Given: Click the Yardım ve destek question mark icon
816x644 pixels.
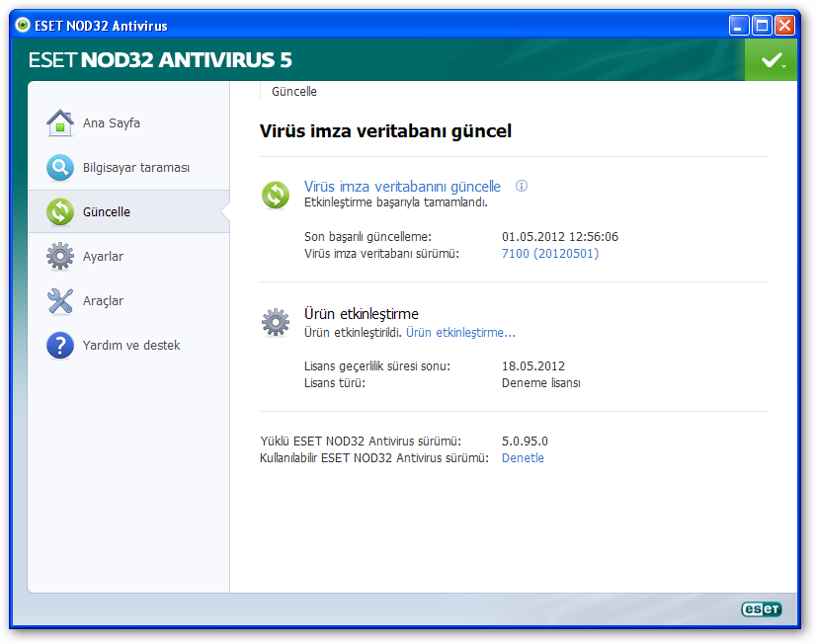Looking at the screenshot, I should (60, 345).
